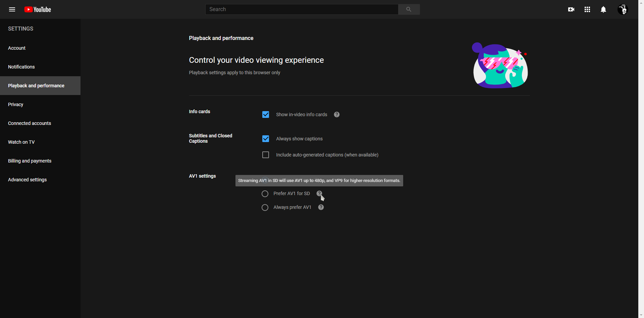644x318 pixels.
Task: Disable Always show captions checkbox
Action: coord(266,139)
